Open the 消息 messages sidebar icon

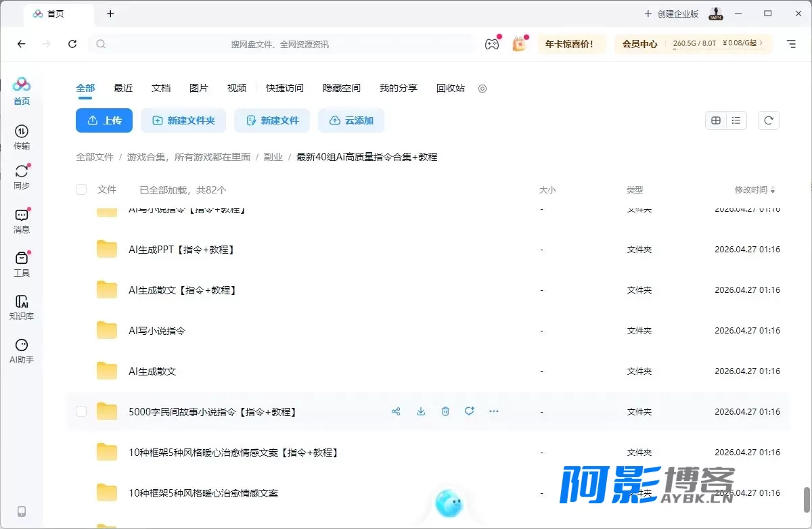tap(22, 221)
